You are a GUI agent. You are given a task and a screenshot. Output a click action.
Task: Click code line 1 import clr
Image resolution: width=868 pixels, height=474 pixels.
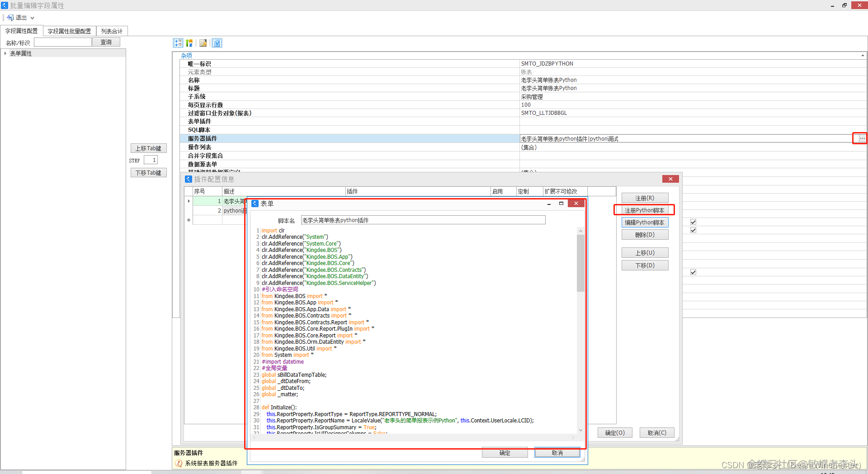tap(273, 231)
